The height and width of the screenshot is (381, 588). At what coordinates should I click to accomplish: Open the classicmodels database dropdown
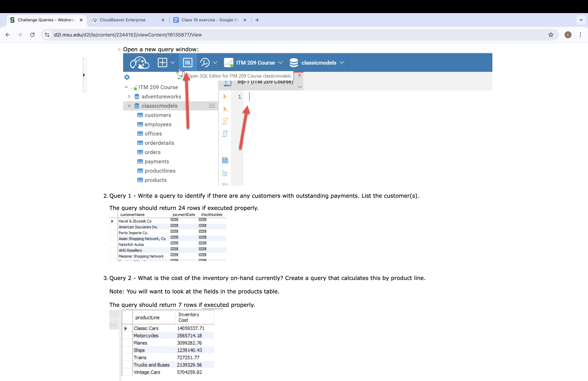342,62
